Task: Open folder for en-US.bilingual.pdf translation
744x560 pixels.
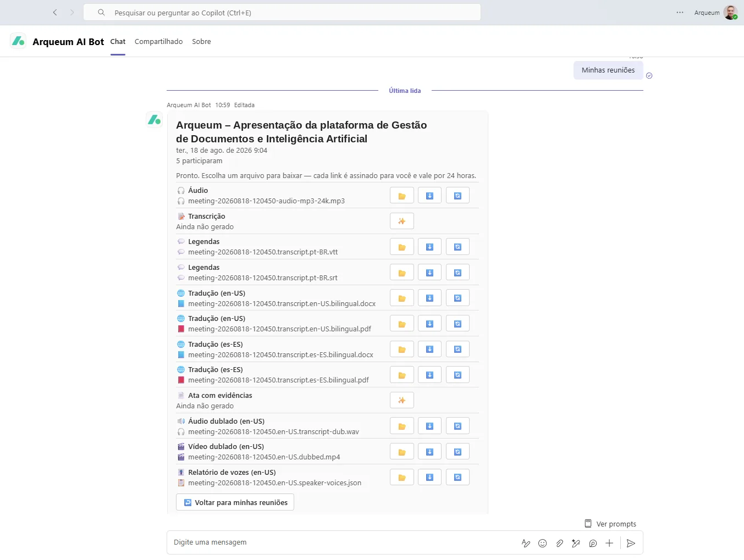Action: [x=402, y=324]
